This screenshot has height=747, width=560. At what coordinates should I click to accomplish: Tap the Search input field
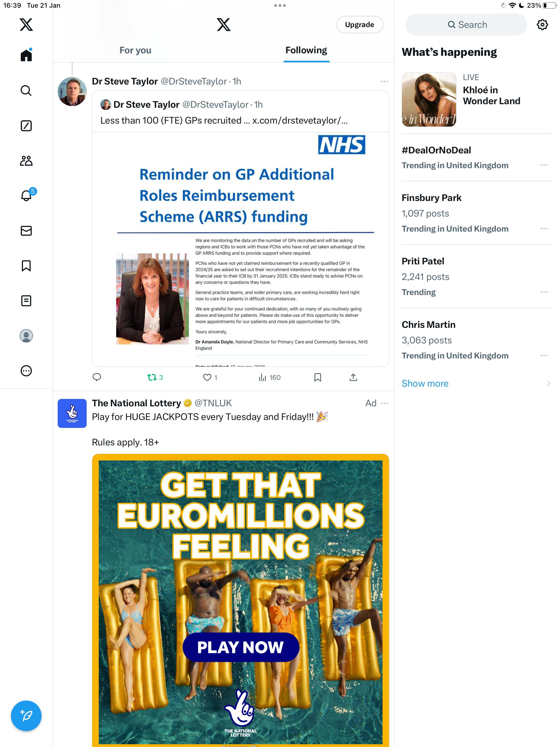pos(466,25)
